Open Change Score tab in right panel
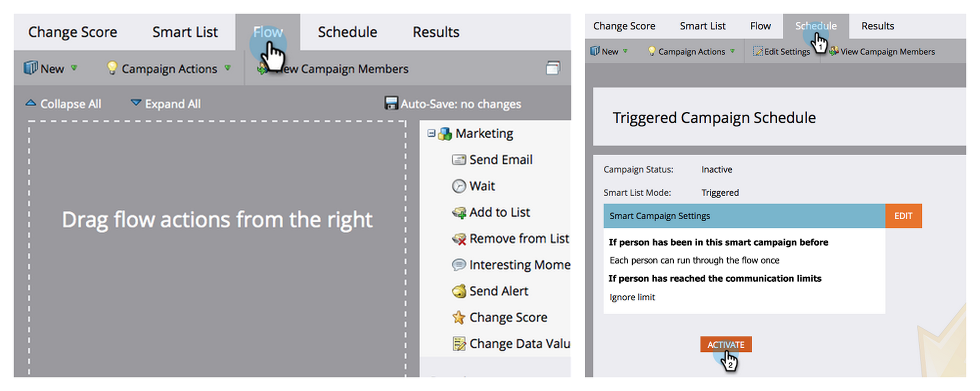Image resolution: width=980 pixels, height=391 pixels. coord(624,26)
